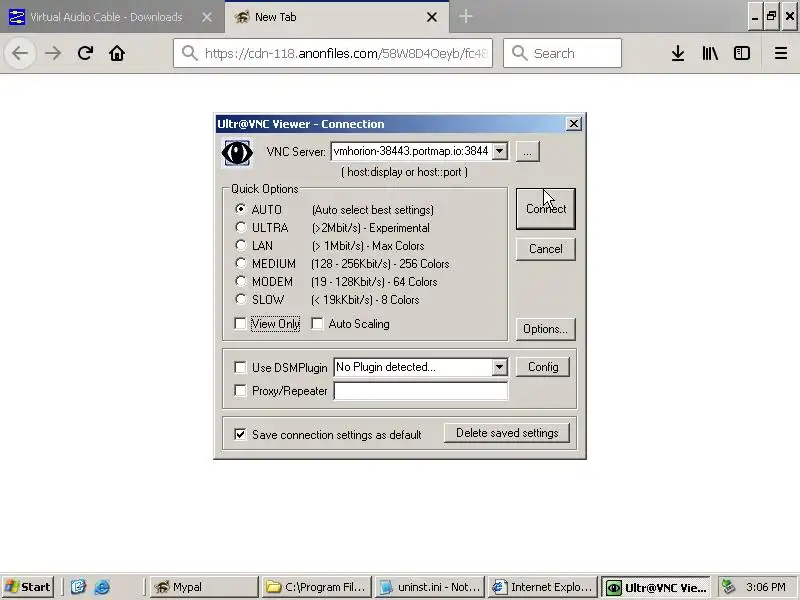
Task: Expand the DSM plugin dropdown arrow
Action: coord(499,367)
